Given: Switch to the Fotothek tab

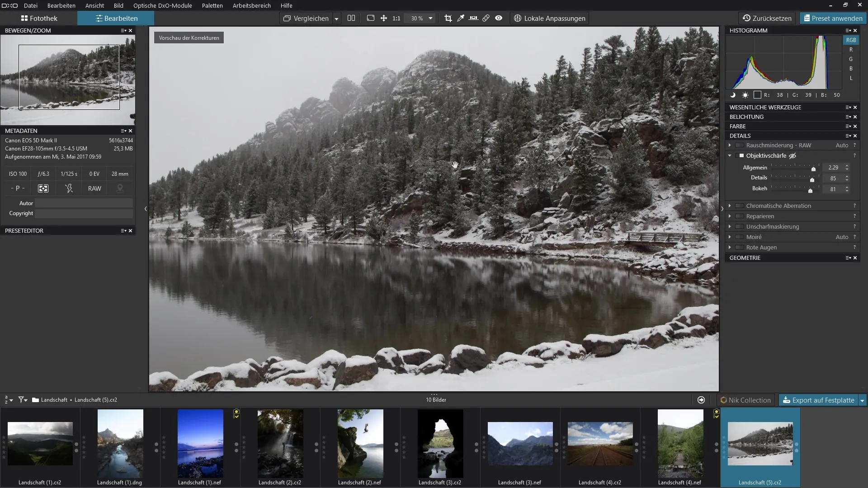Looking at the screenshot, I should [x=39, y=19].
